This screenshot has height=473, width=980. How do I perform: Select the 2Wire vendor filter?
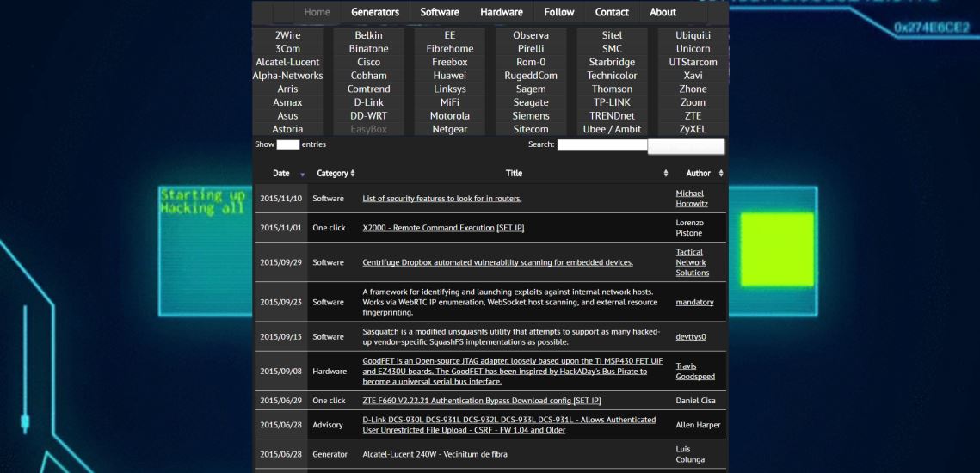tap(287, 35)
